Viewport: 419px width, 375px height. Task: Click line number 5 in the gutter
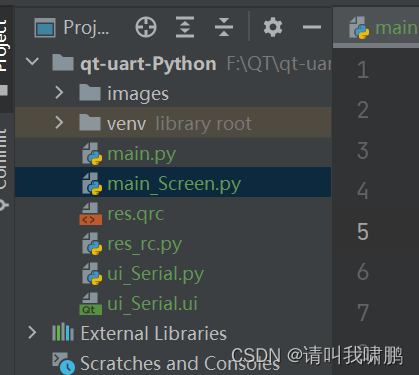click(x=363, y=232)
